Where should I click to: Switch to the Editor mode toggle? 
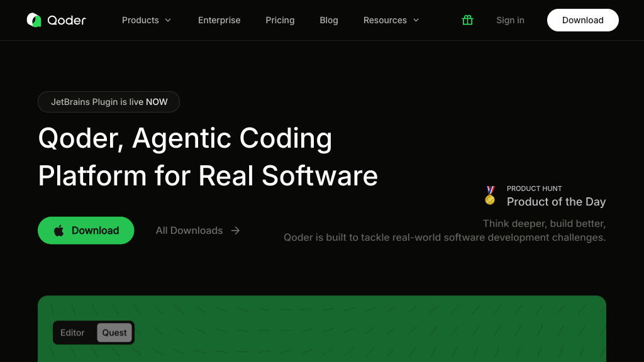pos(72,333)
